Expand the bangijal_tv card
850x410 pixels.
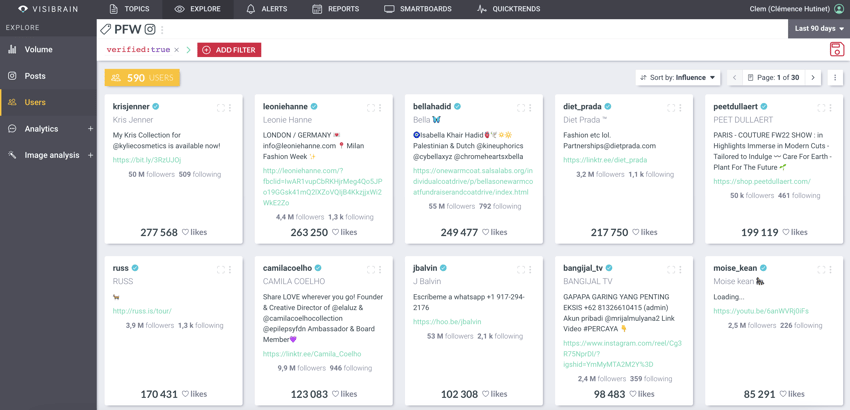coord(671,270)
